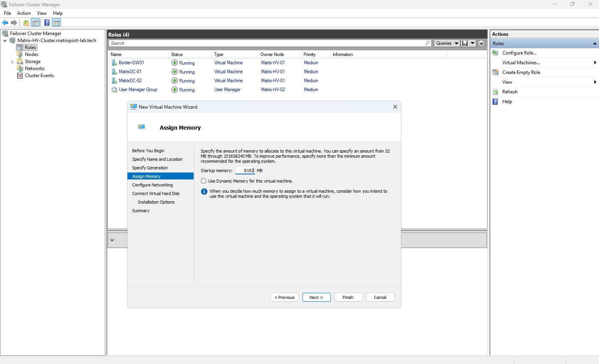Click the magnifier icon in the Roles search box
This screenshot has width=599, height=364.
click(x=428, y=43)
